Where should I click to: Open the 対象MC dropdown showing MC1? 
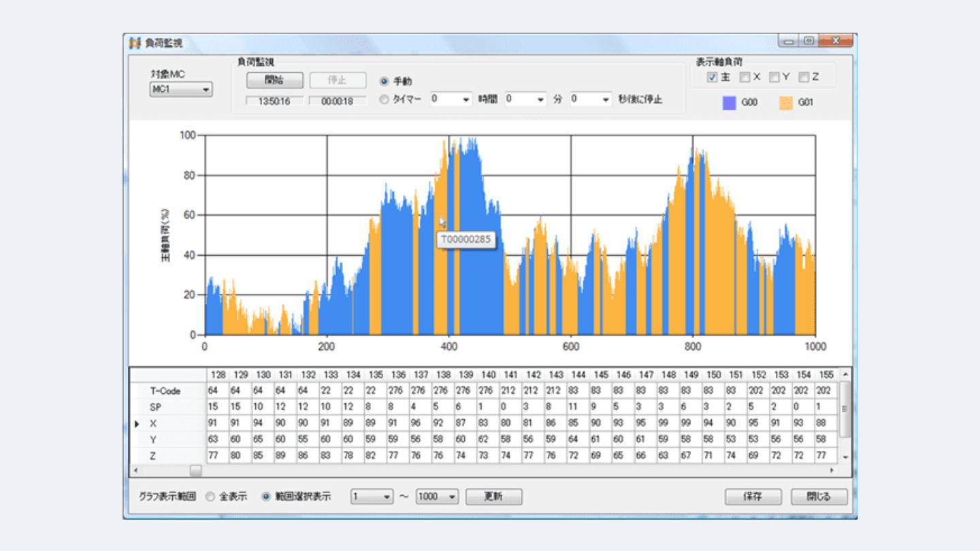pyautogui.click(x=181, y=90)
